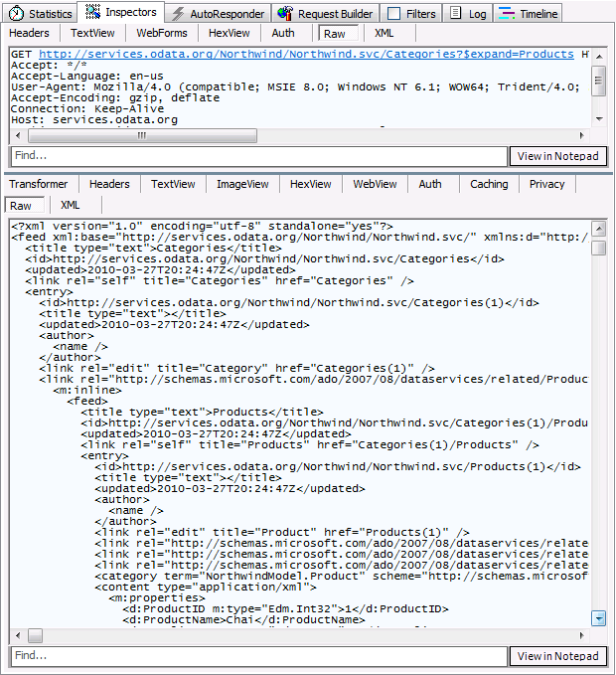This screenshot has width=616, height=675.
Task: Click the User-Agent Mozilla/4.0 header line
Action: click(x=295, y=87)
